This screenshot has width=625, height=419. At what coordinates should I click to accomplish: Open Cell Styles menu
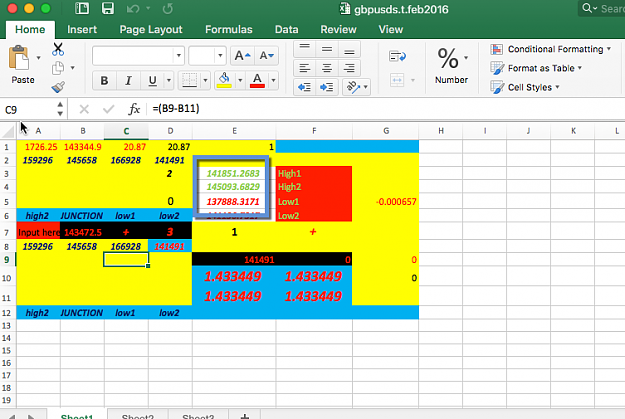(525, 87)
